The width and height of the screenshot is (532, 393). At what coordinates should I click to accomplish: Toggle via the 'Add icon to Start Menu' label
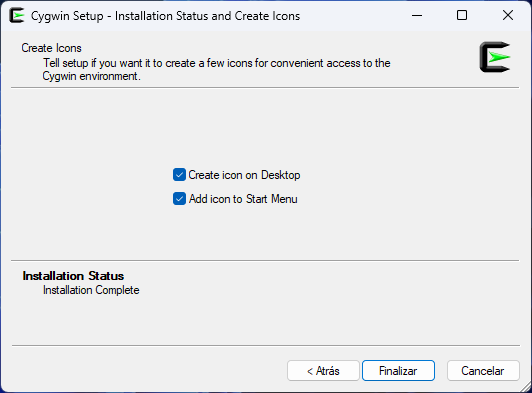pos(243,199)
